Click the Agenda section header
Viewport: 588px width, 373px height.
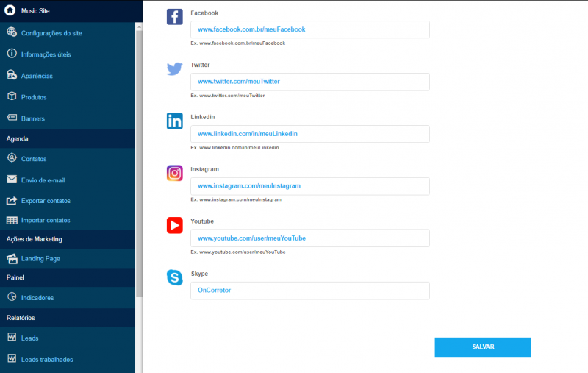pyautogui.click(x=68, y=138)
